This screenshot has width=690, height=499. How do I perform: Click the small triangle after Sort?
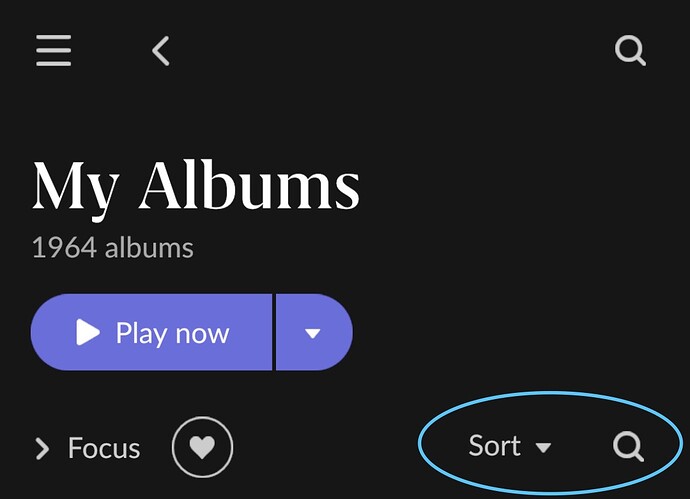[543, 448]
